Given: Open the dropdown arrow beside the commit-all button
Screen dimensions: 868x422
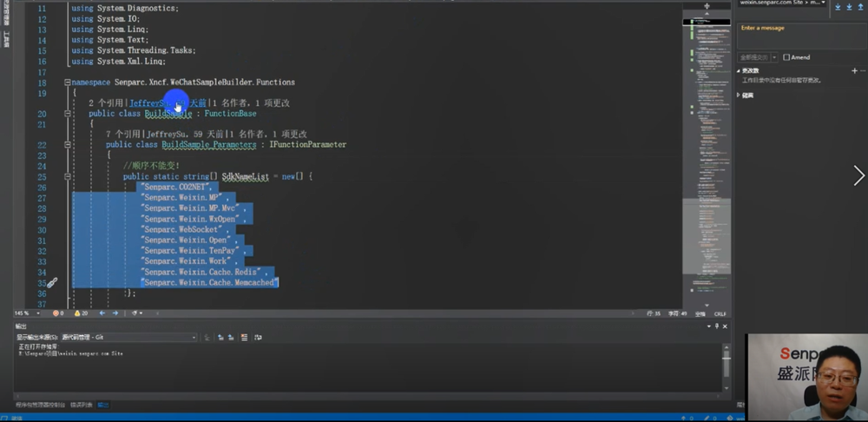Looking at the screenshot, I should pyautogui.click(x=774, y=57).
